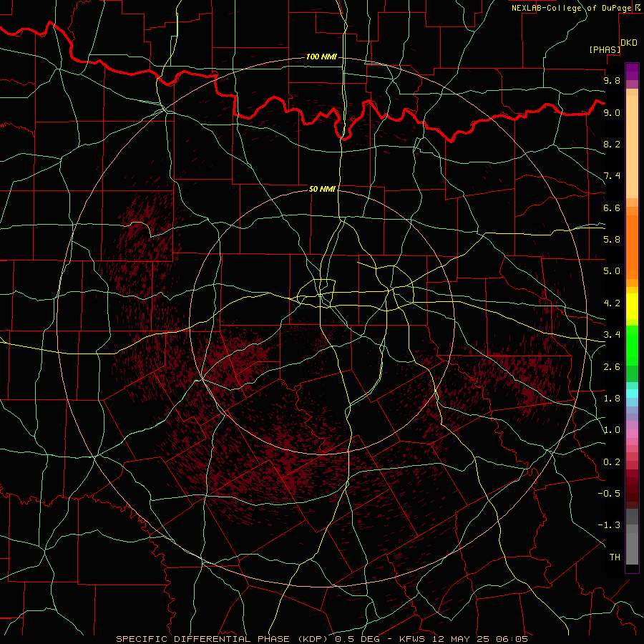Click the 100 NMI range ring label
This screenshot has height=644, width=644.
(x=321, y=57)
